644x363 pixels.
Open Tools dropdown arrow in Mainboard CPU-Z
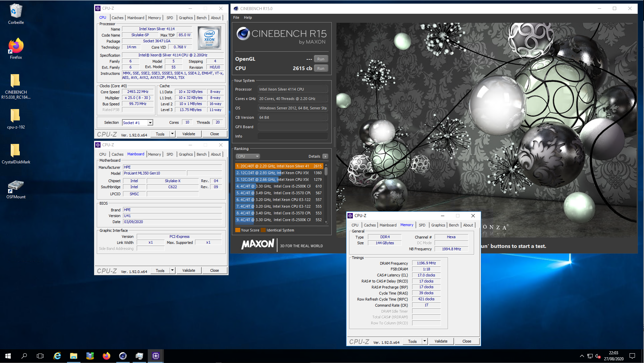(x=172, y=270)
